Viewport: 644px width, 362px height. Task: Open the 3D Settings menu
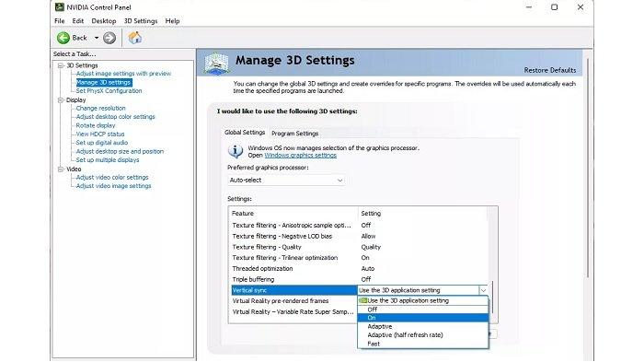pyautogui.click(x=141, y=21)
